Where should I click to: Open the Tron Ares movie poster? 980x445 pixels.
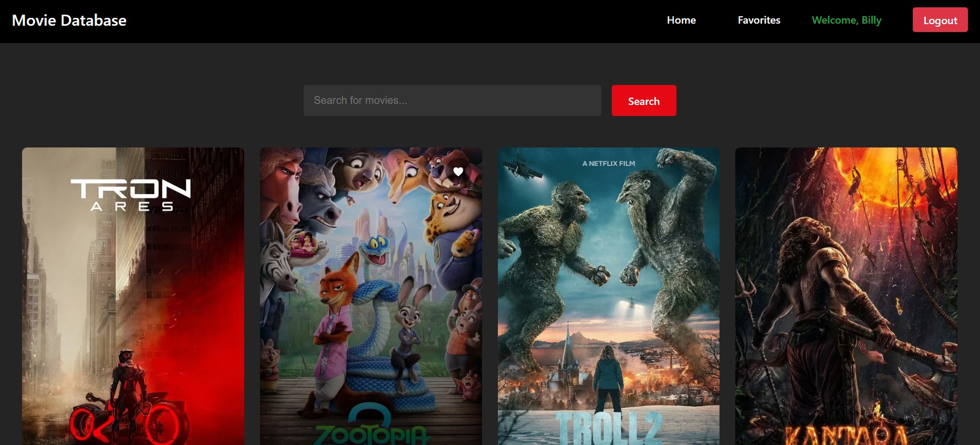point(133,296)
